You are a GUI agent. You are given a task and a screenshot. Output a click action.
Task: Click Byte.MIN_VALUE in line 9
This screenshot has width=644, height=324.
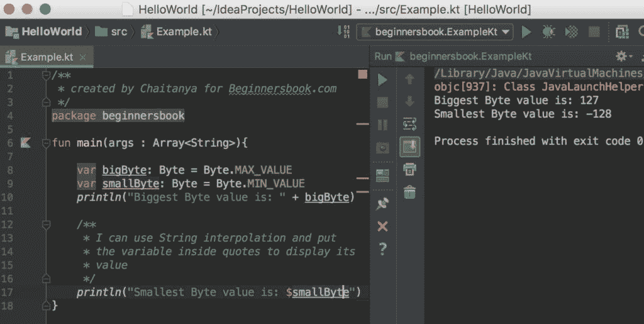(260, 184)
